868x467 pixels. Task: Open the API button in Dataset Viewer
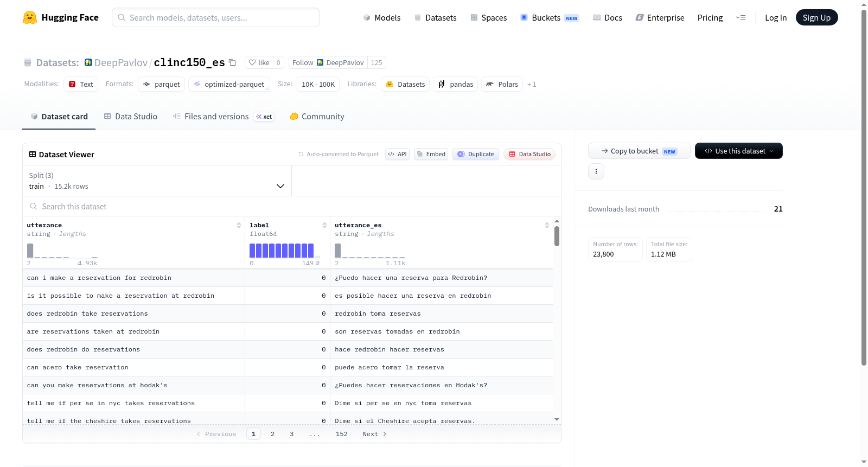397,154
